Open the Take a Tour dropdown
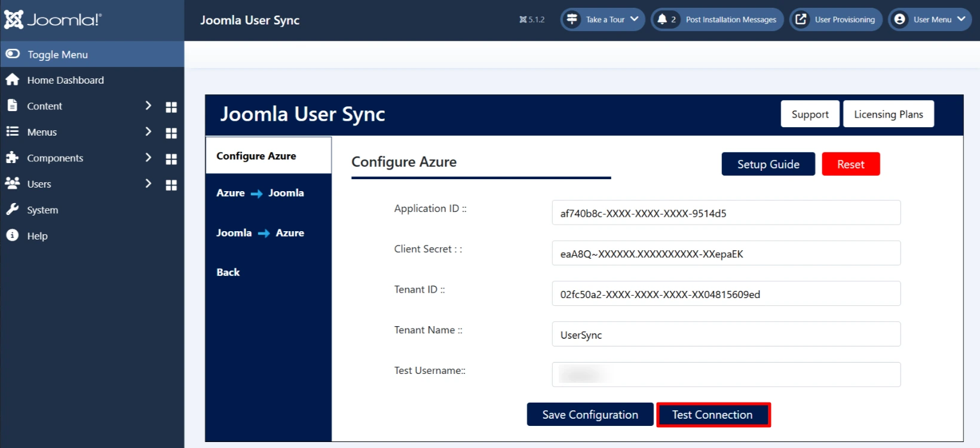 coord(602,19)
